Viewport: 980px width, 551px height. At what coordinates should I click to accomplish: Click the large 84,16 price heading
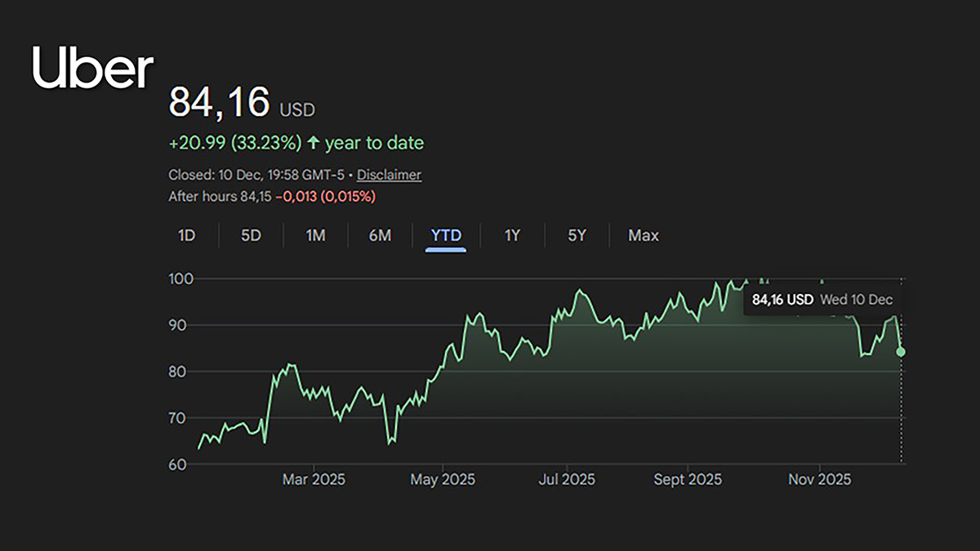pos(219,104)
